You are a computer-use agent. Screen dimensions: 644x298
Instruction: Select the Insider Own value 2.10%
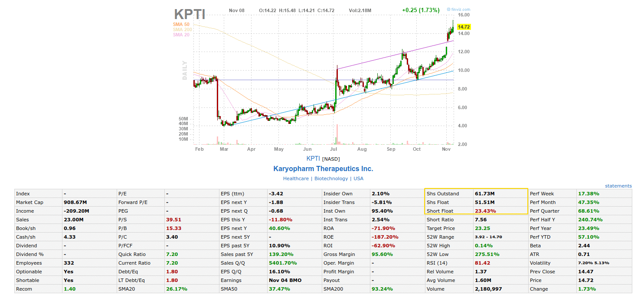tap(380, 194)
